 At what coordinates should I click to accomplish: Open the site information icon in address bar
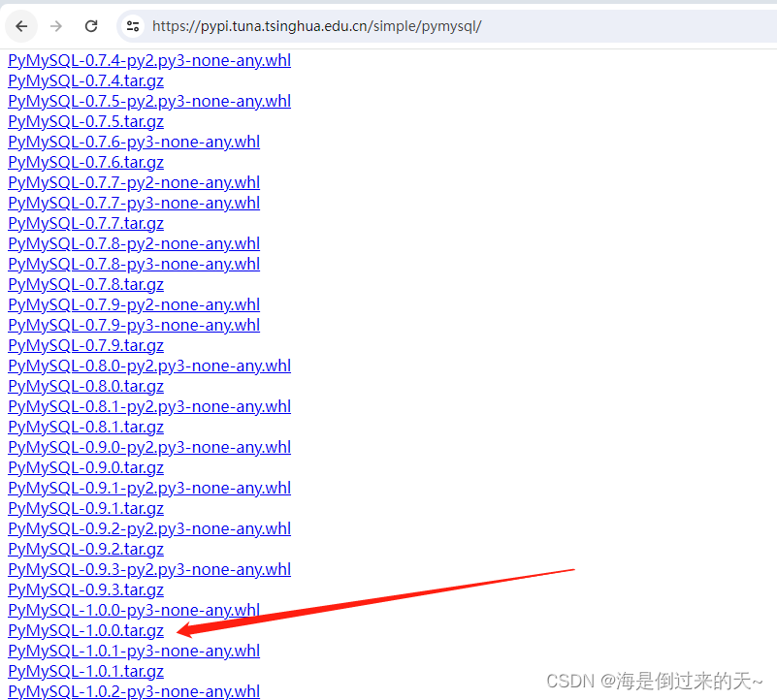pyautogui.click(x=132, y=26)
